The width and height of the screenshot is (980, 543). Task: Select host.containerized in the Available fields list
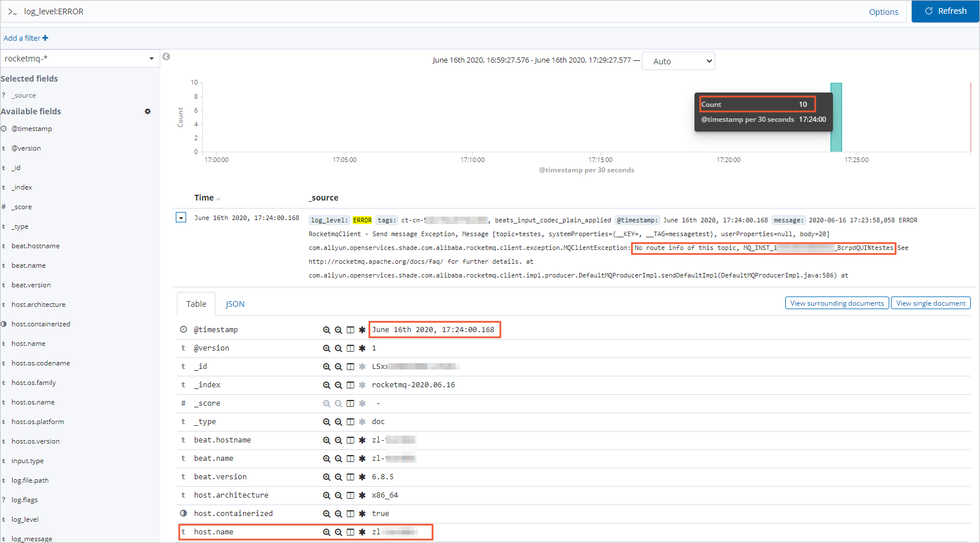click(x=41, y=324)
